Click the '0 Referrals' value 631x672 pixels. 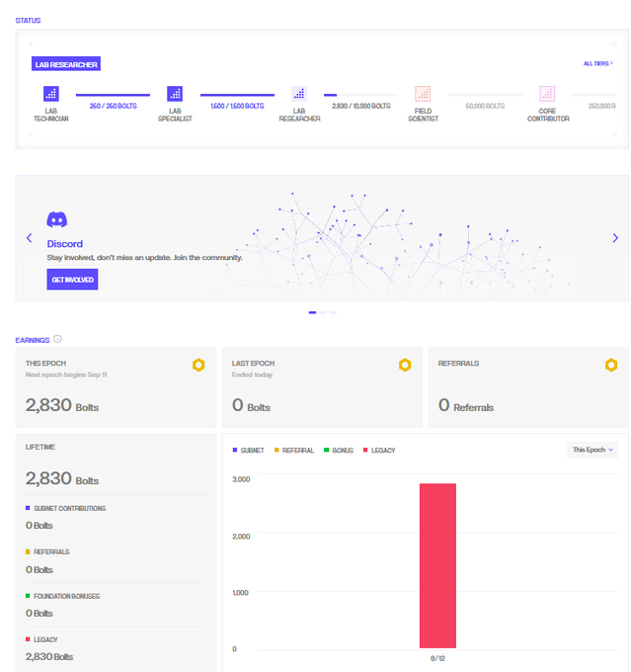(466, 405)
